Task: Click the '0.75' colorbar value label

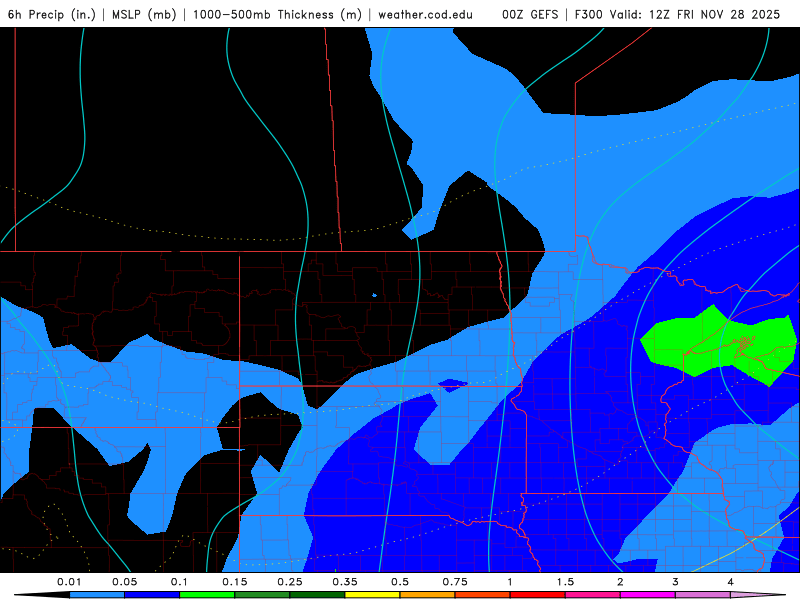Action: tap(455, 582)
